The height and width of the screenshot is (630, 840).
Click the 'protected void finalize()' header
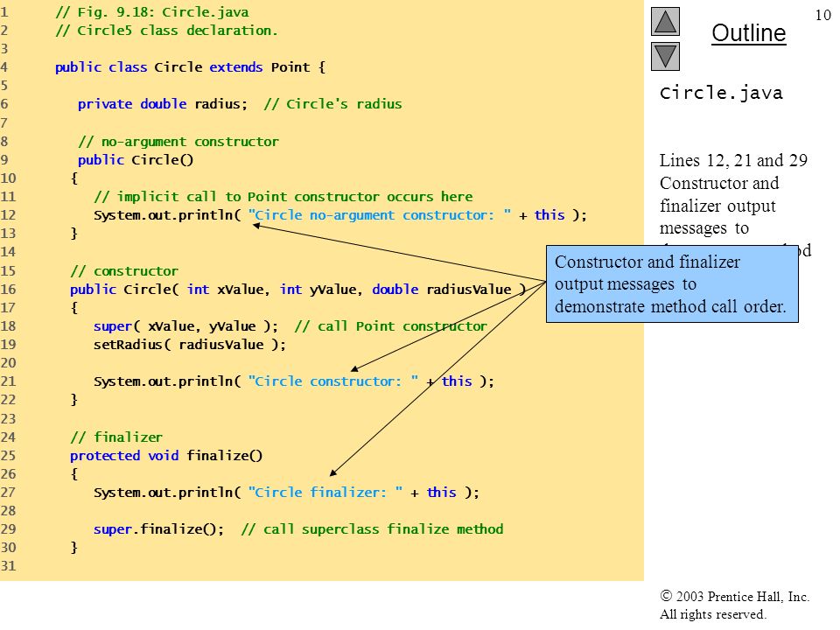166,455
